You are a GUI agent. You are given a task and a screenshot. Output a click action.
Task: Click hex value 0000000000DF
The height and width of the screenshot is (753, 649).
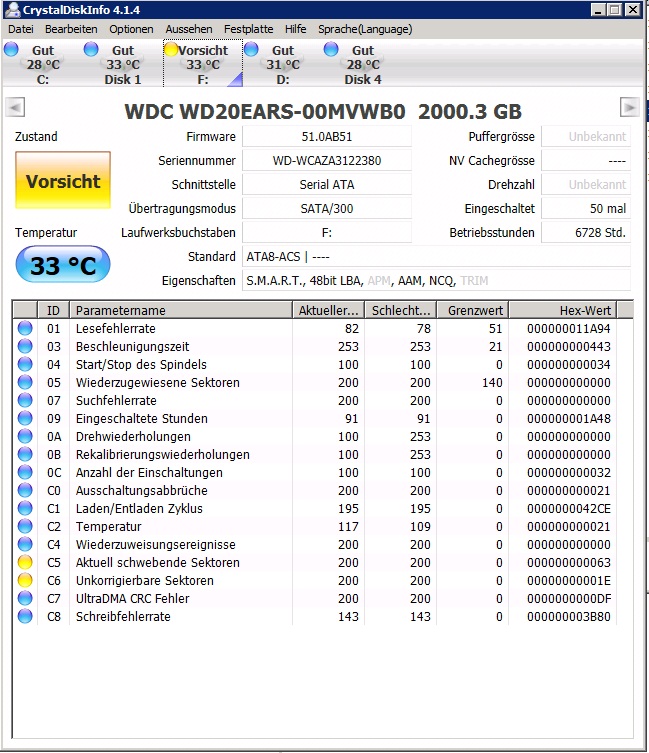[569, 598]
